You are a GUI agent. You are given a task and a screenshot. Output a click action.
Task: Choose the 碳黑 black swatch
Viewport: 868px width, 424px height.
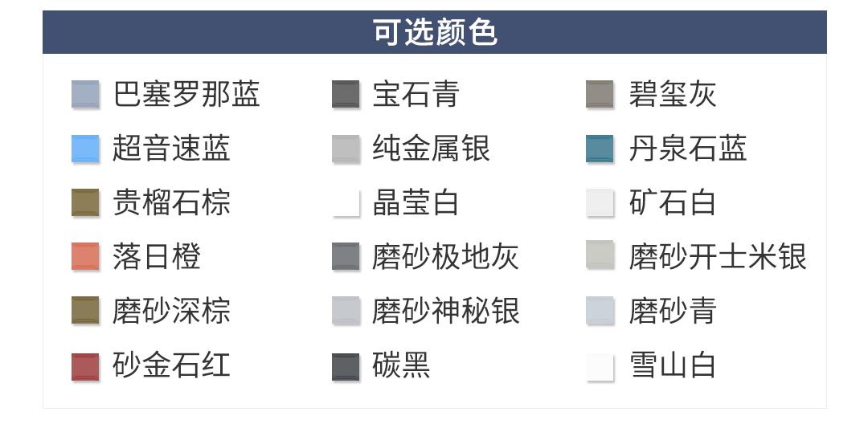click(346, 366)
